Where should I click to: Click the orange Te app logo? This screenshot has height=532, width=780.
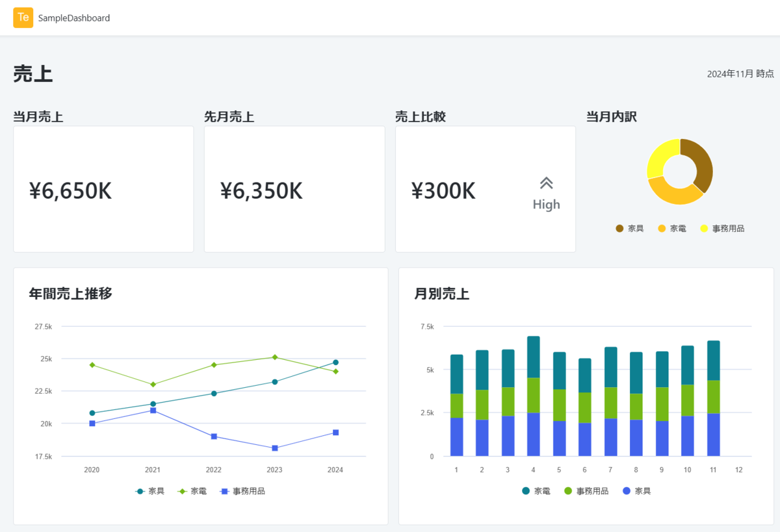(x=23, y=18)
